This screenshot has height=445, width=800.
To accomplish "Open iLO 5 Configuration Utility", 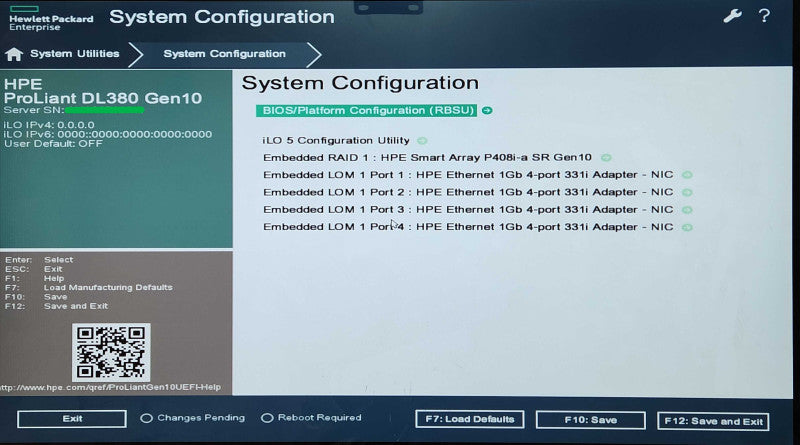I will point(336,140).
